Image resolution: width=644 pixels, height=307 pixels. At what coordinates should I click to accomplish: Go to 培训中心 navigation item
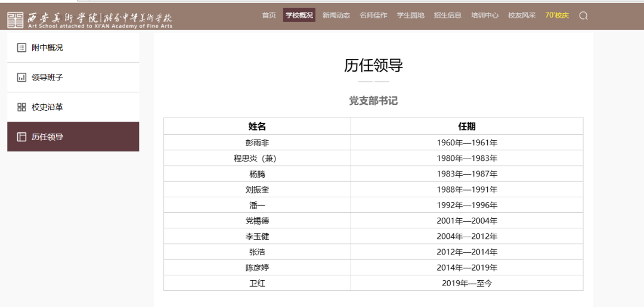point(485,15)
